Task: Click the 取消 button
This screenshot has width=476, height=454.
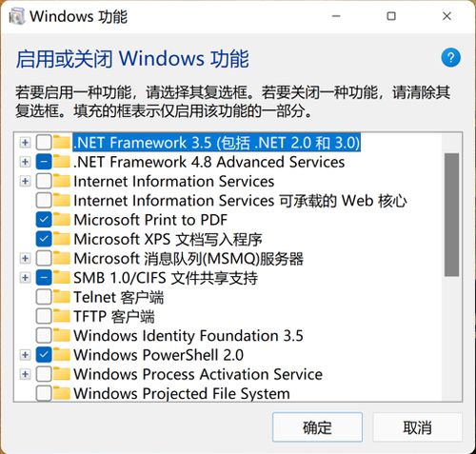Action: click(x=417, y=427)
